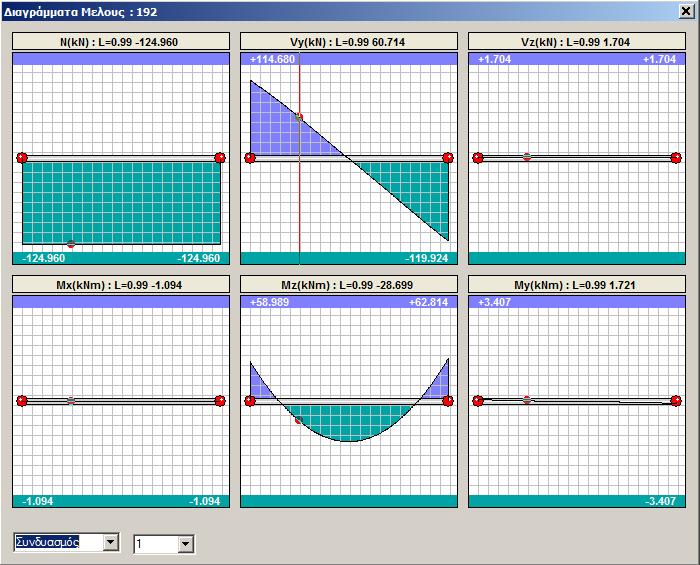Click the My(kNm) diagram title header
The height and width of the screenshot is (565, 700).
577,284
